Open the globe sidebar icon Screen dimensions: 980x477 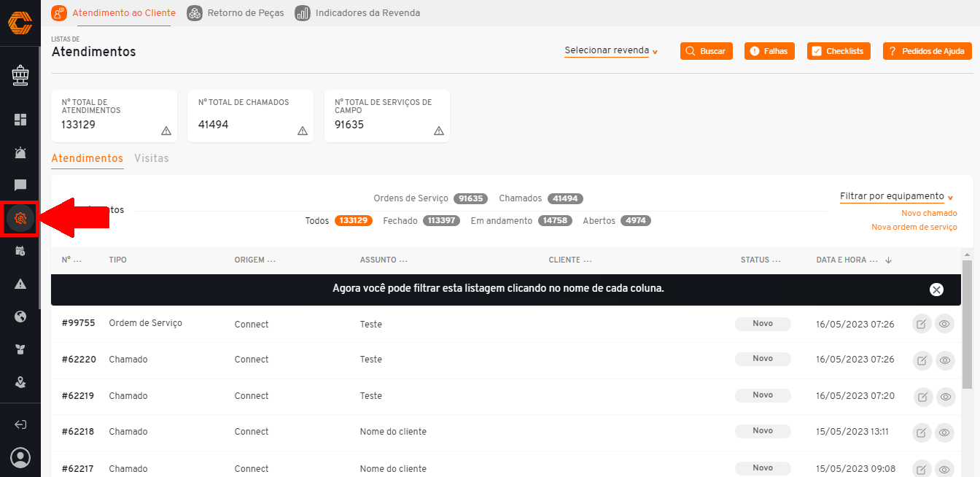(x=20, y=317)
